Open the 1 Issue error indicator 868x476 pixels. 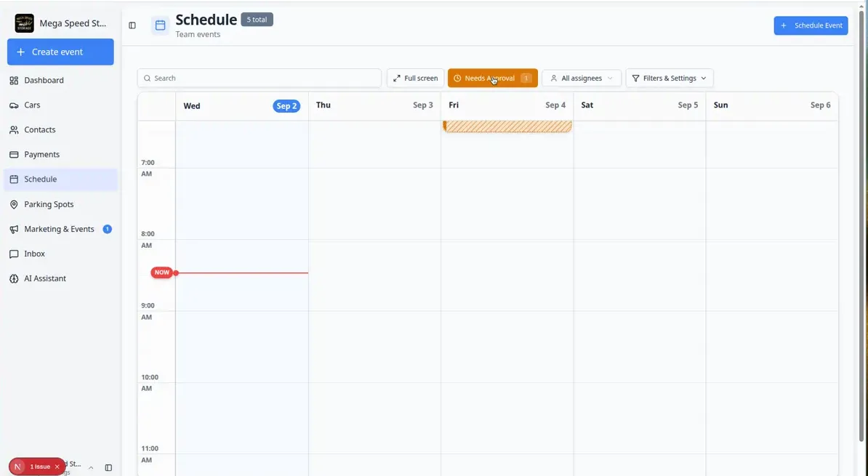40,467
